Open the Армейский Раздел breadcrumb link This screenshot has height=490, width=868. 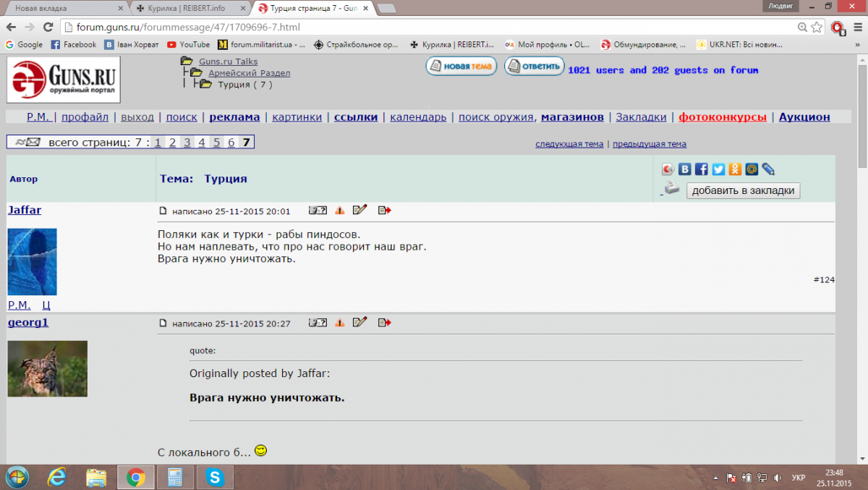click(x=250, y=73)
